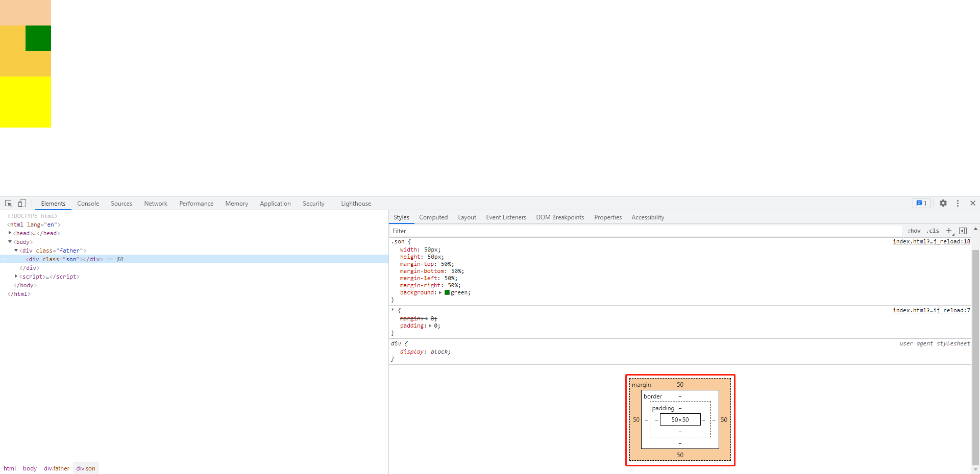Viewport: 980px width, 474px height.
Task: Edit the margin-top 50% value
Action: click(x=446, y=264)
